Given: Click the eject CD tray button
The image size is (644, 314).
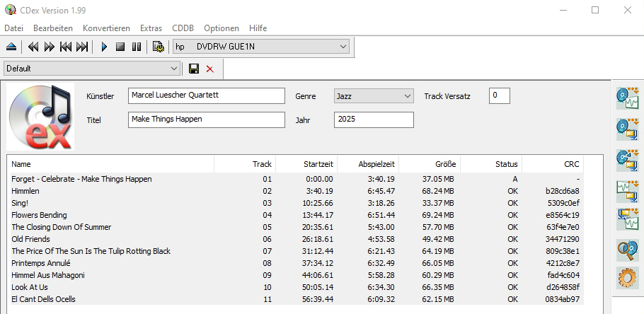Looking at the screenshot, I should pos(11,47).
